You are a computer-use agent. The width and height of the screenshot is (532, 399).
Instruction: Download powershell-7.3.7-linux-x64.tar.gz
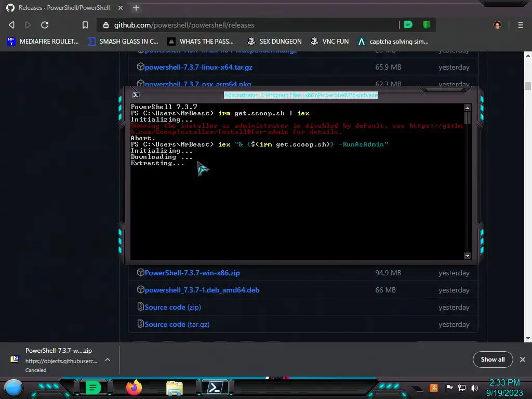coord(198,67)
